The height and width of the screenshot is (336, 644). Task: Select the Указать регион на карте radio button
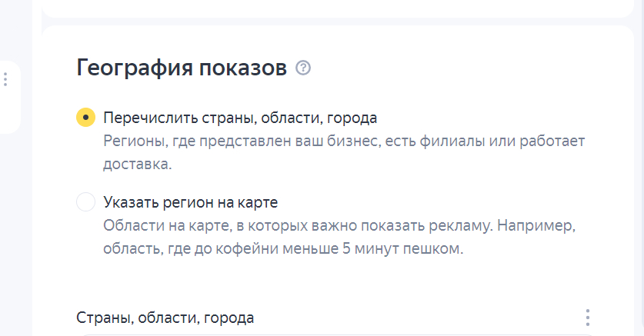pos(86,203)
